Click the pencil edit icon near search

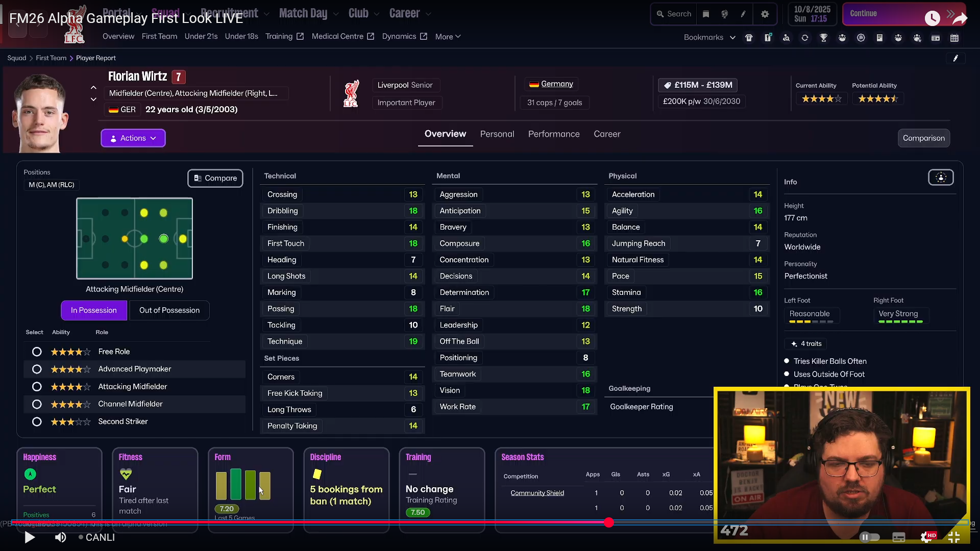click(x=743, y=14)
